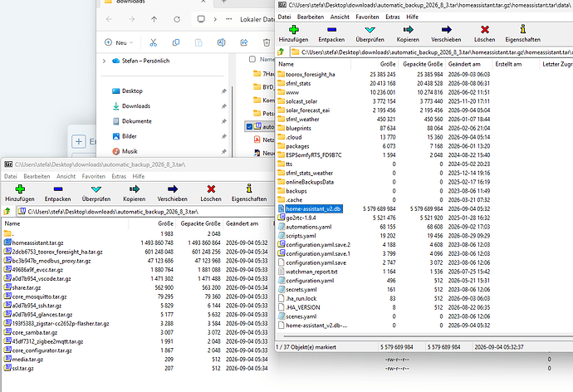The width and height of the screenshot is (573, 392).
Task: Open Datei menu in automatic_backup tar window
Action: tap(11, 176)
